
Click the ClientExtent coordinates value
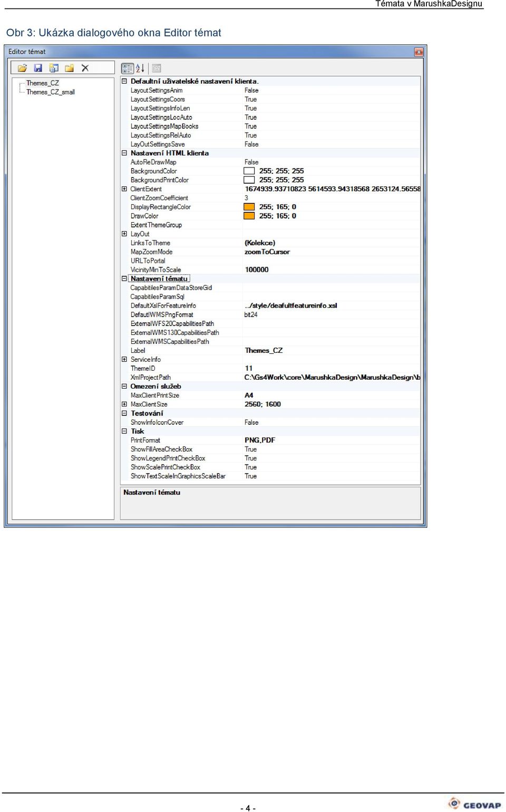pyautogui.click(x=333, y=189)
